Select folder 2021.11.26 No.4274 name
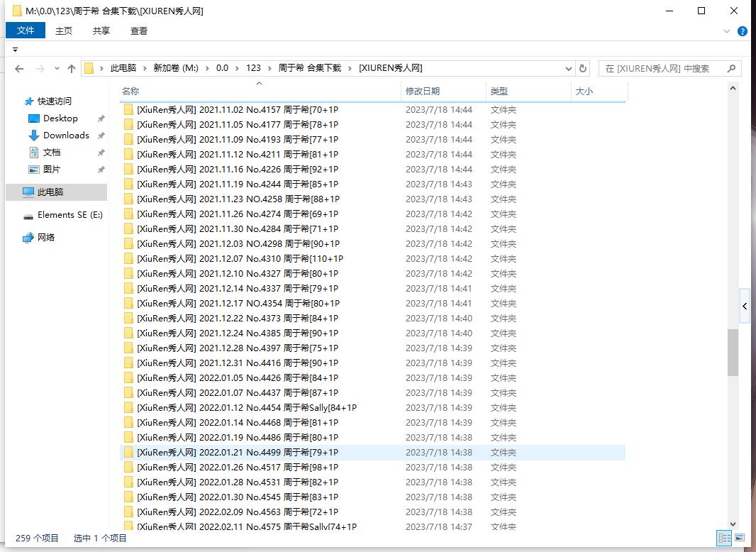 tap(238, 214)
